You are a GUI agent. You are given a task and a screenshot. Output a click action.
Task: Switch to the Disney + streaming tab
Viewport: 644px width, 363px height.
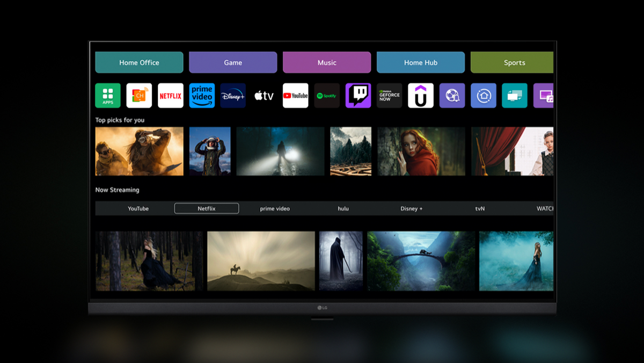[x=412, y=208]
